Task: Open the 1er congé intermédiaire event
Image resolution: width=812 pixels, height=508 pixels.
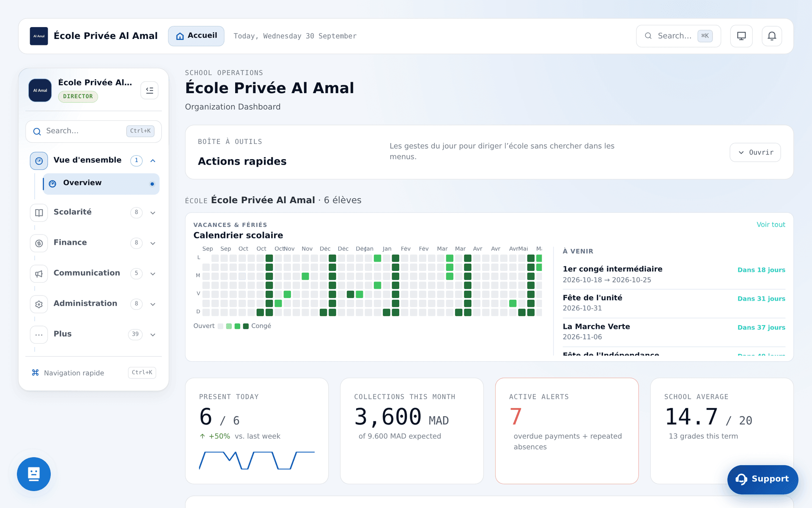Action: 674,274
